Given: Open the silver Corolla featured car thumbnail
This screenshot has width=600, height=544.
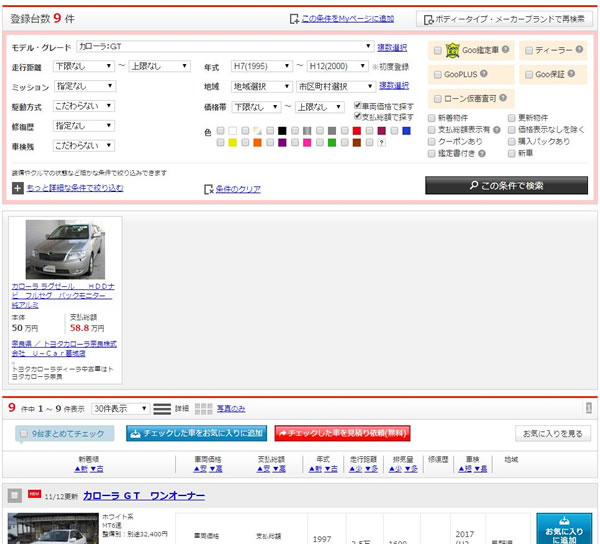Looking at the screenshot, I should coord(65,249).
